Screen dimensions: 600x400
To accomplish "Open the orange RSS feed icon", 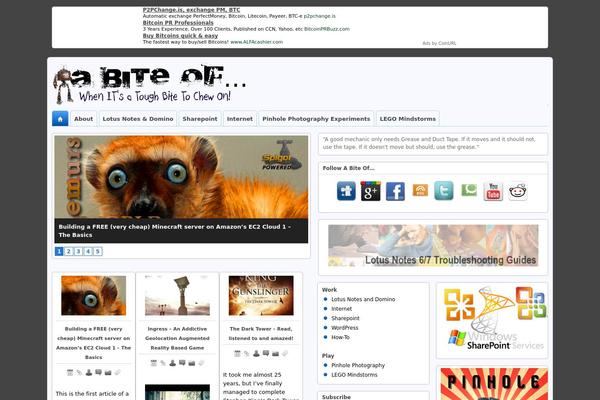I will pyautogui.click(x=420, y=190).
